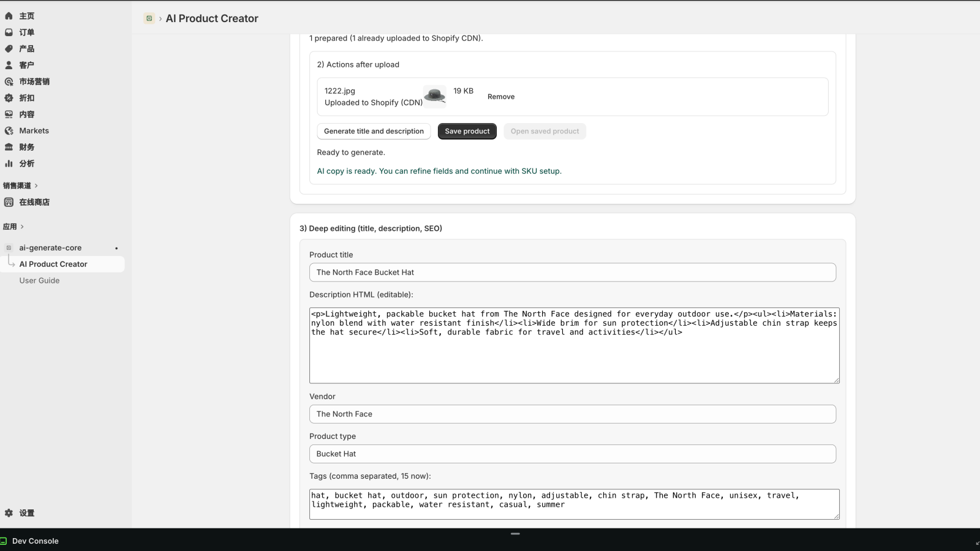Focus the Product title input field

[573, 272]
